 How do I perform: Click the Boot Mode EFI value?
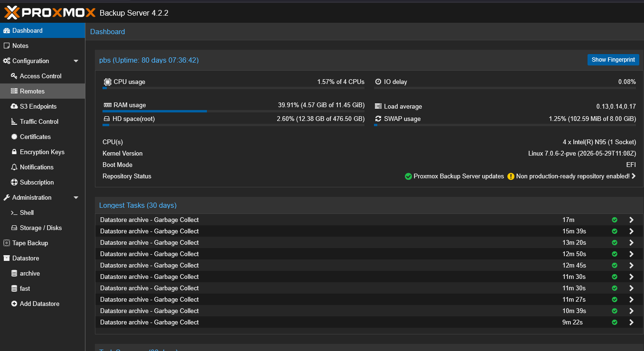tap(631, 165)
